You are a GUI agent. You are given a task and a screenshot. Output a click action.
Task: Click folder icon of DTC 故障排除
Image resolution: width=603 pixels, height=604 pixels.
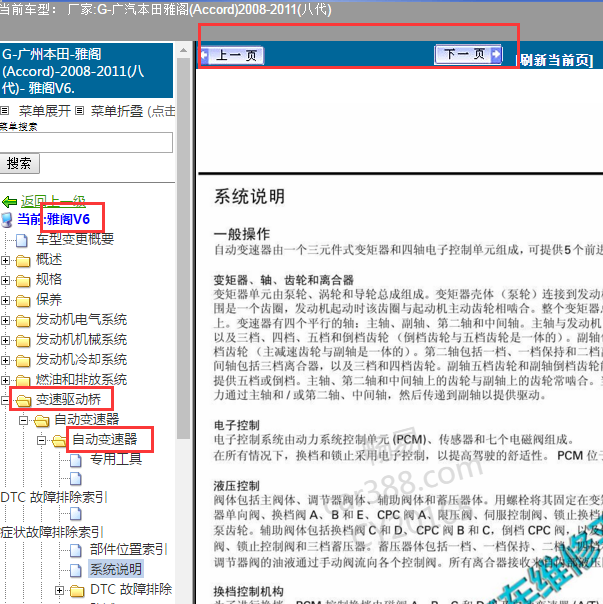tap(77, 591)
